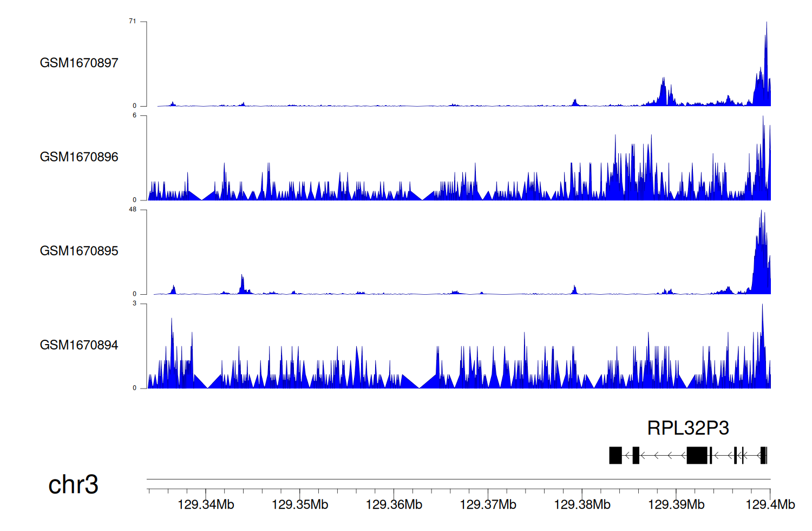The height and width of the screenshot is (531, 812).
Task: Select the GSM1670896 track label
Action: (x=79, y=157)
